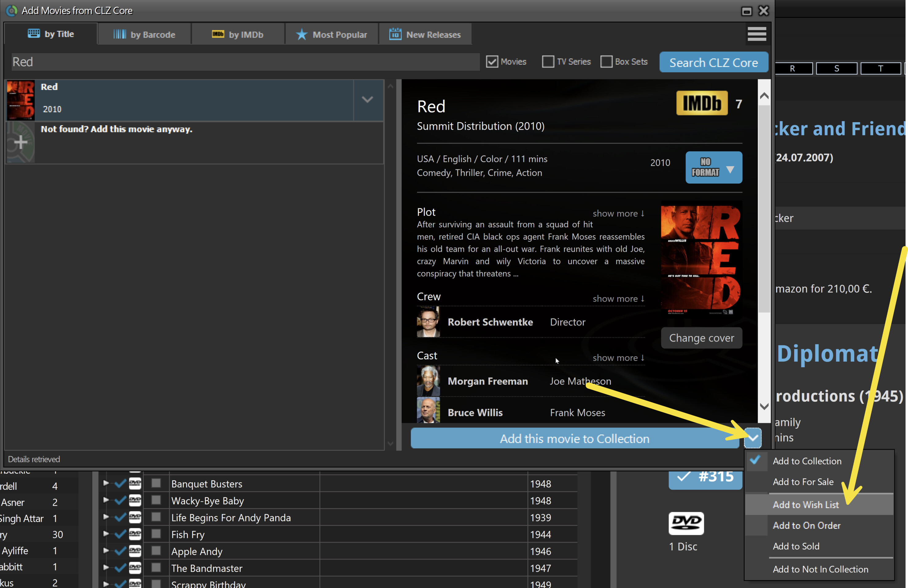Viewport: 908px width, 588px height.
Task: Expand the Banquet Busters row triangle
Action: click(106, 483)
